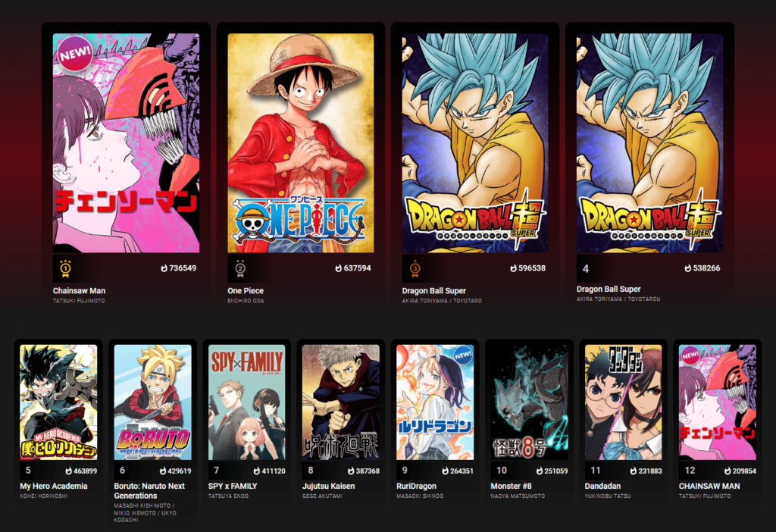776x532 pixels.
Task: Click author name NAOYA MATSUMOTO
Action: tap(518, 496)
